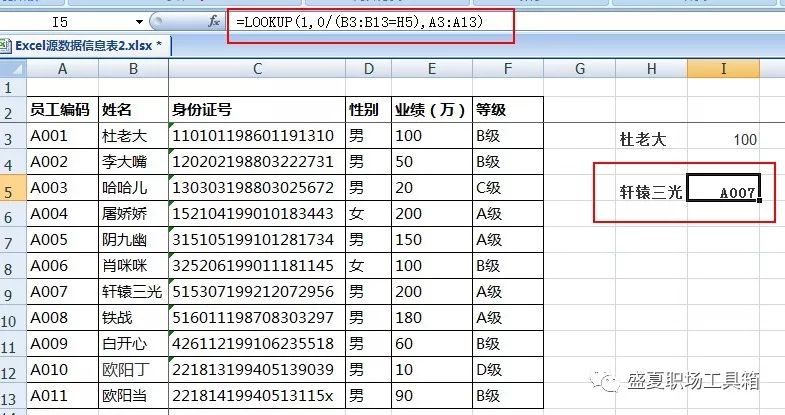Click header cell 员工编码

pos(63,110)
